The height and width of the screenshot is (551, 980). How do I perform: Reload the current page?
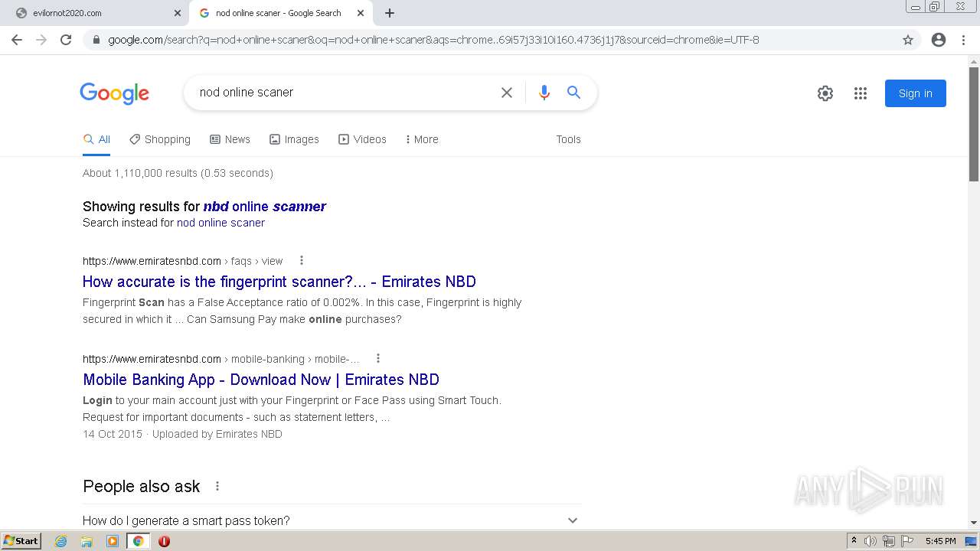(66, 40)
